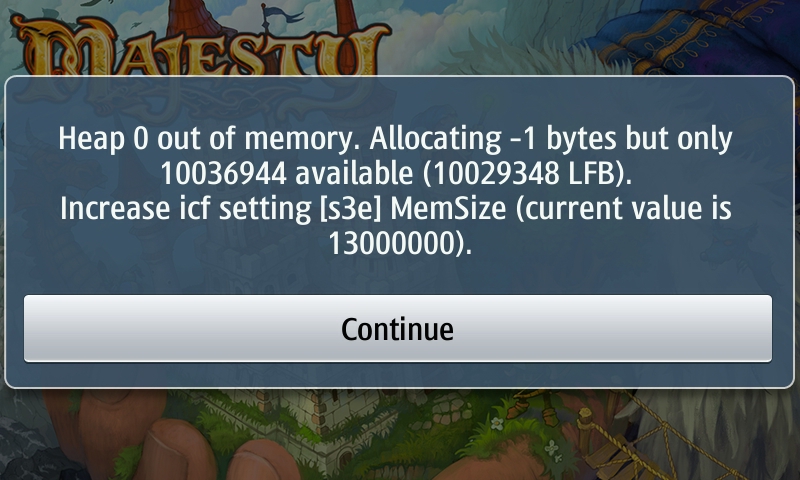Click the "[s3e]" setting label
Image resolution: width=800 pixels, height=480 pixels.
351,209
